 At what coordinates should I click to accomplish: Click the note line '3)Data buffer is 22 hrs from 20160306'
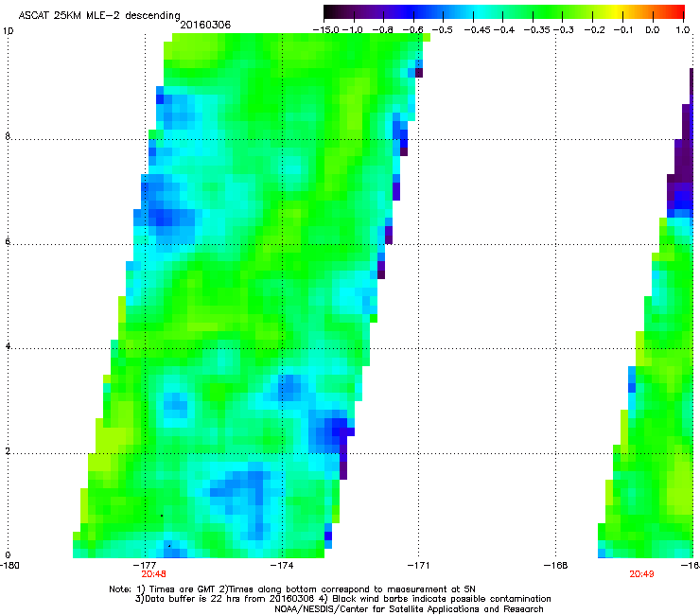tap(342, 599)
